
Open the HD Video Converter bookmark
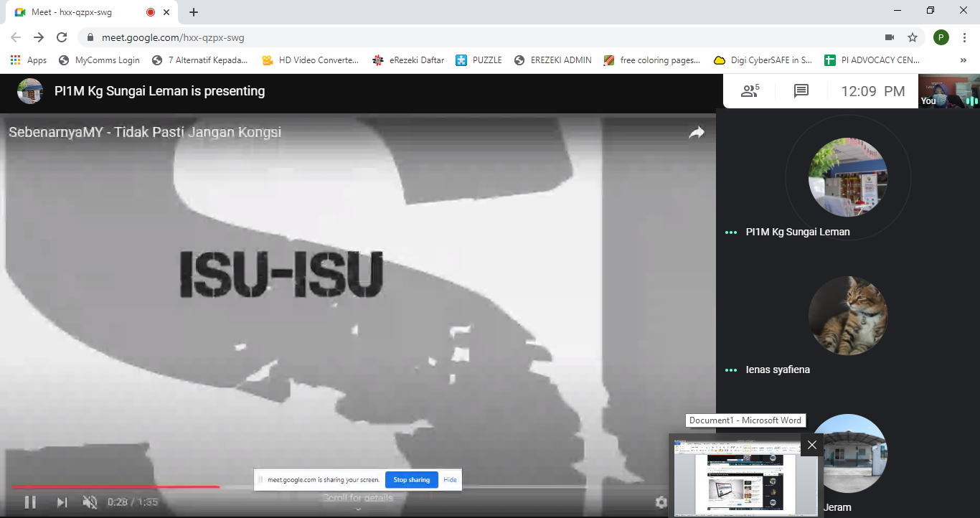311,60
